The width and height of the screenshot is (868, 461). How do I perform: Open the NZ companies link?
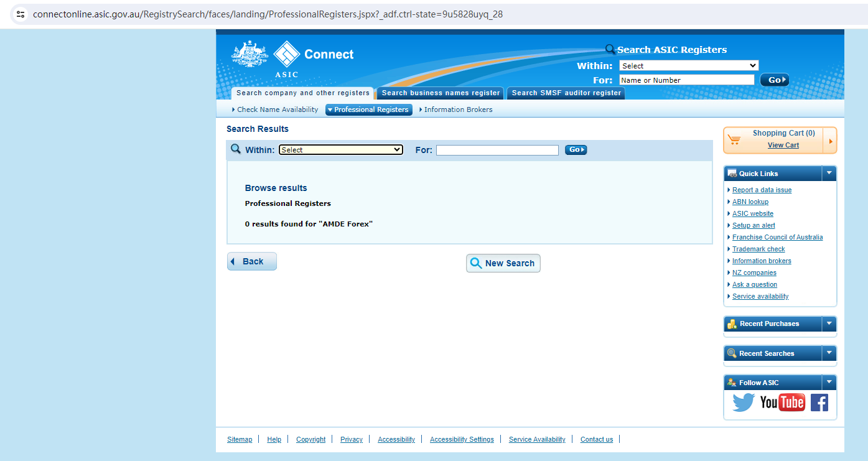pyautogui.click(x=754, y=272)
